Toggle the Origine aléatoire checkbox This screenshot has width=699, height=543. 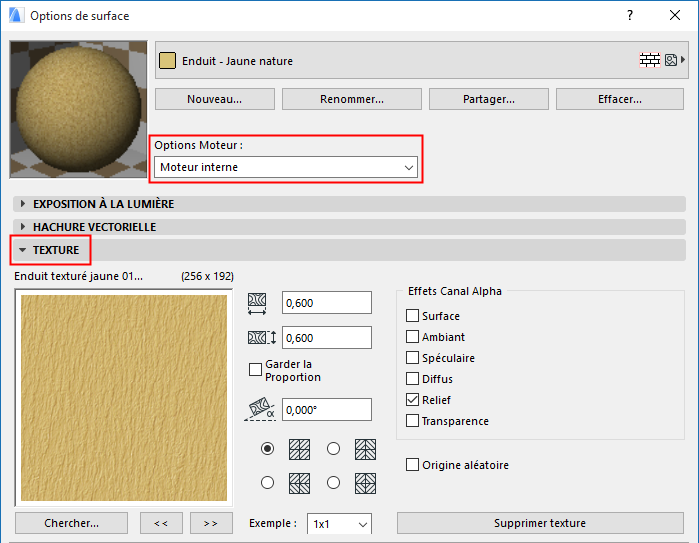(x=412, y=465)
